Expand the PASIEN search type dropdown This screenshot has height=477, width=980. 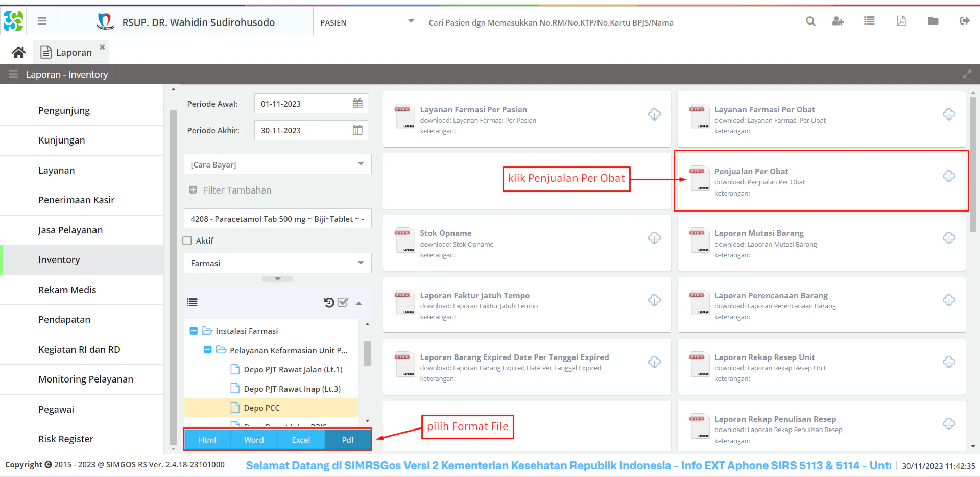367,22
